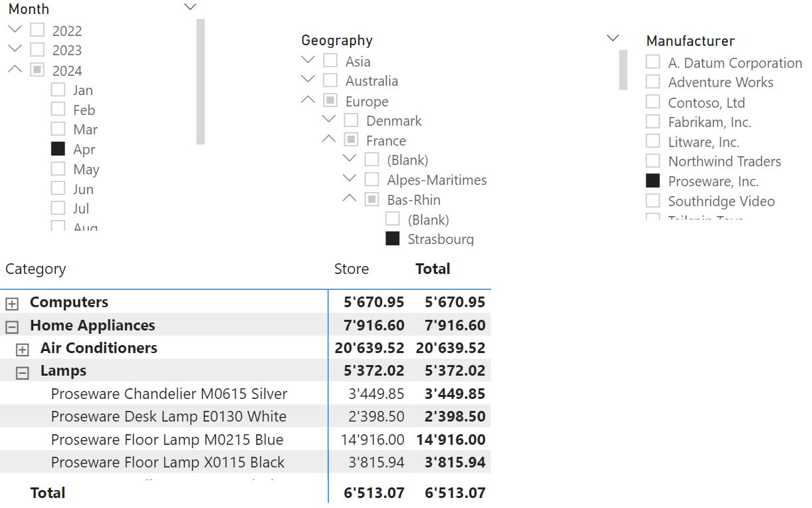
Task: Select the Proseware Floor Lamp M0215 Blue row
Action: [167, 440]
